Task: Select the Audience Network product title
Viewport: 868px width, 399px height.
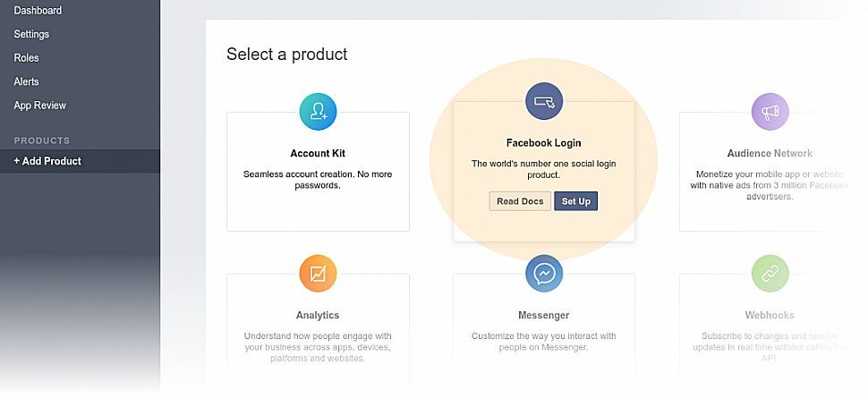Action: point(770,153)
